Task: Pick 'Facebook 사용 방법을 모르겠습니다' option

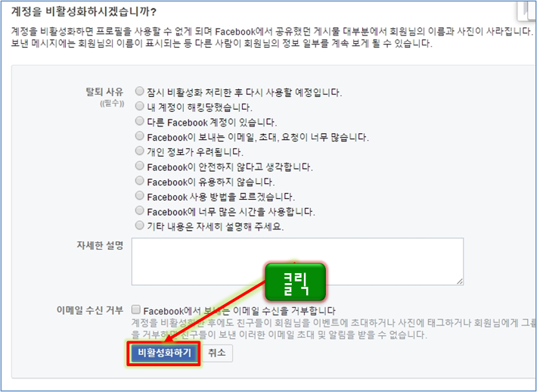Action: pos(139,196)
